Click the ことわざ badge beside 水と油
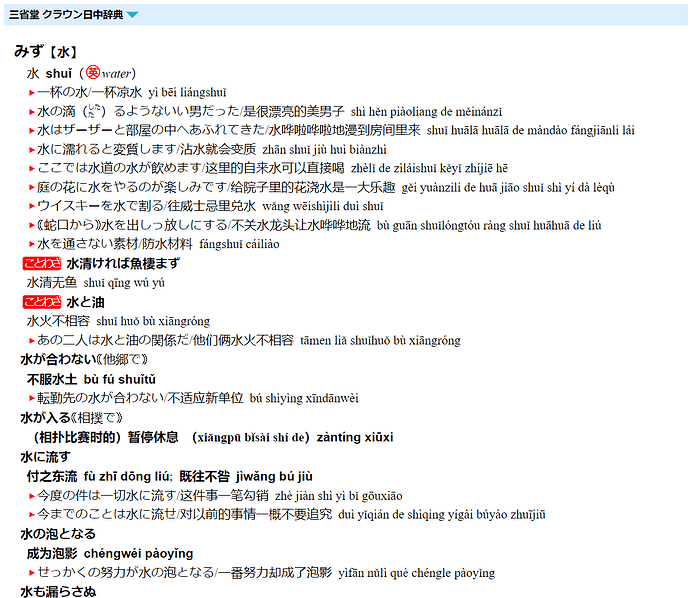The width and height of the screenshot is (690, 598). (x=42, y=302)
